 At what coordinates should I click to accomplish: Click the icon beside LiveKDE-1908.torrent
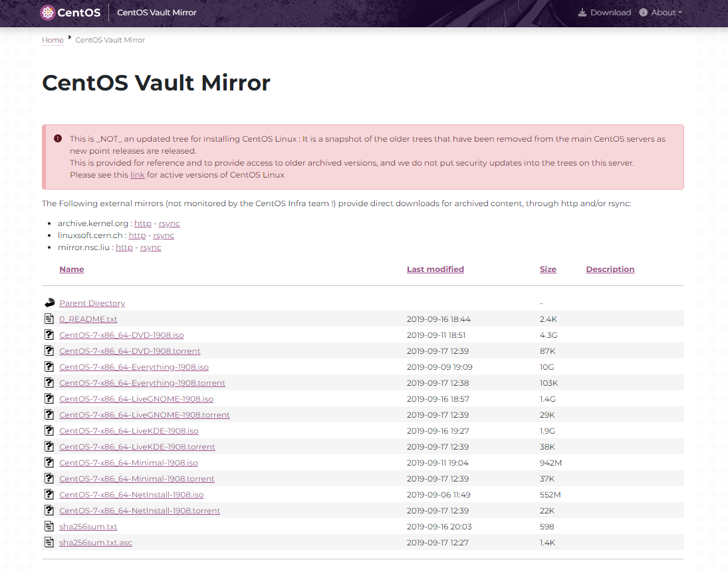click(49, 446)
